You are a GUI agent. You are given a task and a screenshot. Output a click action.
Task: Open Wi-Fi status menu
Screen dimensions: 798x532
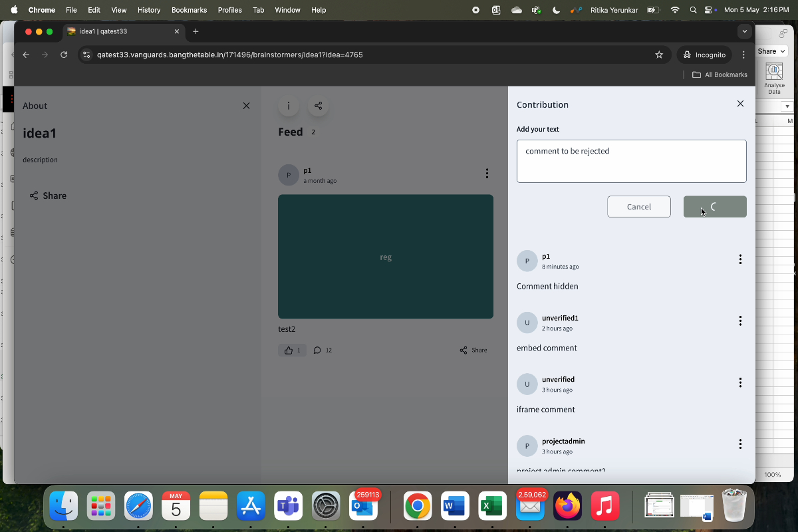coord(675,10)
